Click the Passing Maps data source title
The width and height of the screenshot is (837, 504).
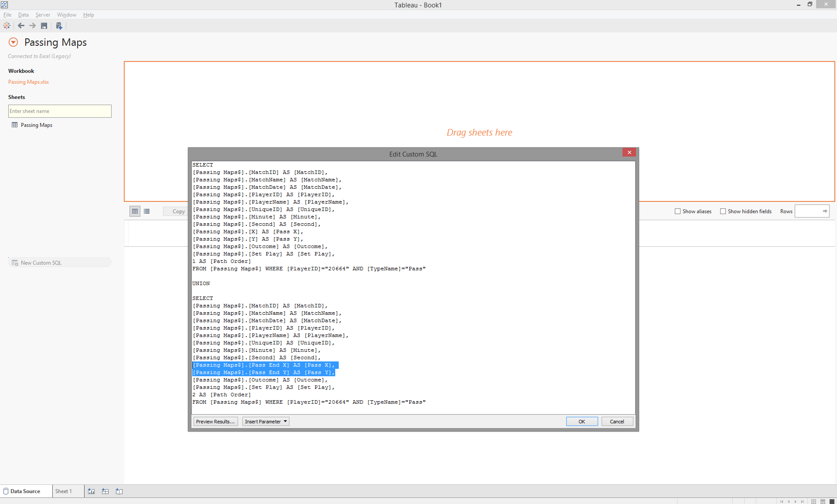point(55,42)
